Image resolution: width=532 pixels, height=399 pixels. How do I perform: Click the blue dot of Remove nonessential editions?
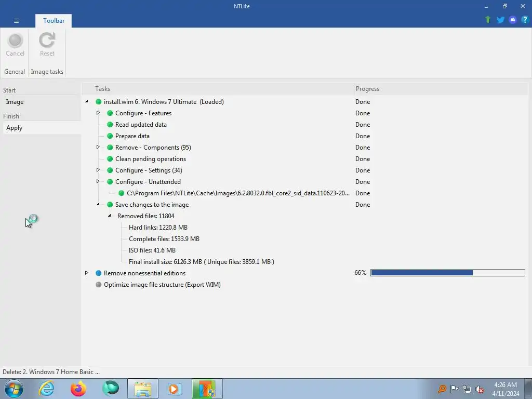pyautogui.click(x=98, y=273)
